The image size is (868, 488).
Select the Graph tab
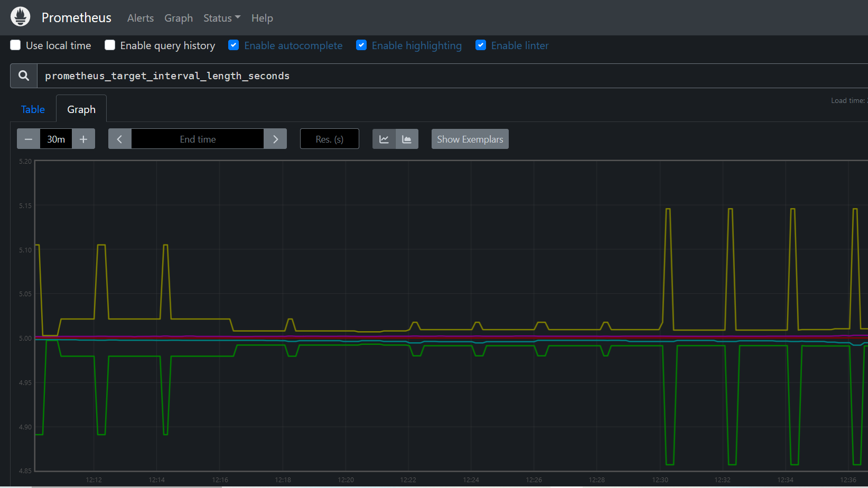coord(81,109)
